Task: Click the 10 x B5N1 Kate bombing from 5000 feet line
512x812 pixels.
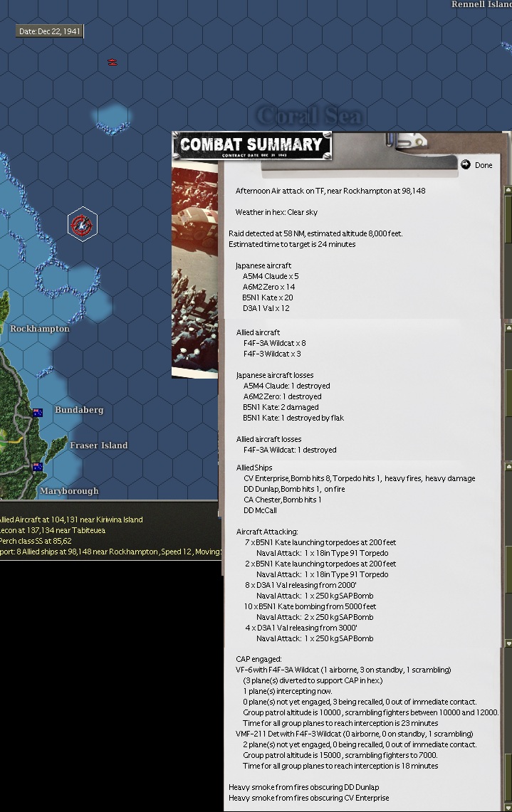Action: point(310,606)
